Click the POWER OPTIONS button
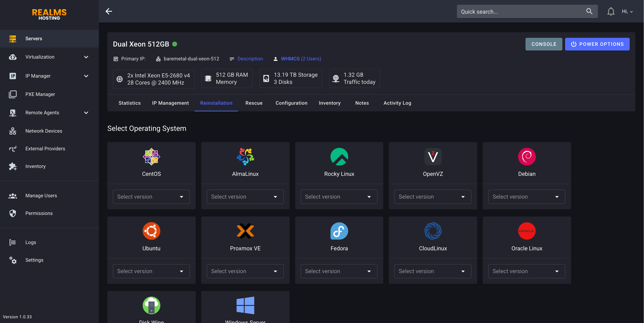The height and width of the screenshot is (323, 644). point(597,44)
